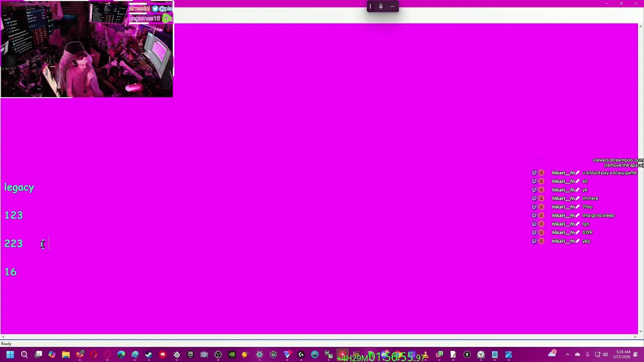Click the number "123" in the document

click(x=14, y=215)
